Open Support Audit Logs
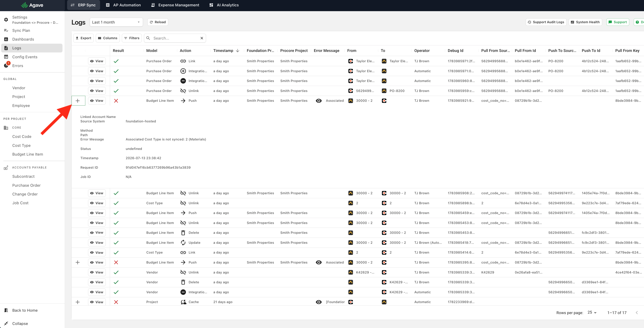This screenshot has height=328, width=644. [546, 22]
